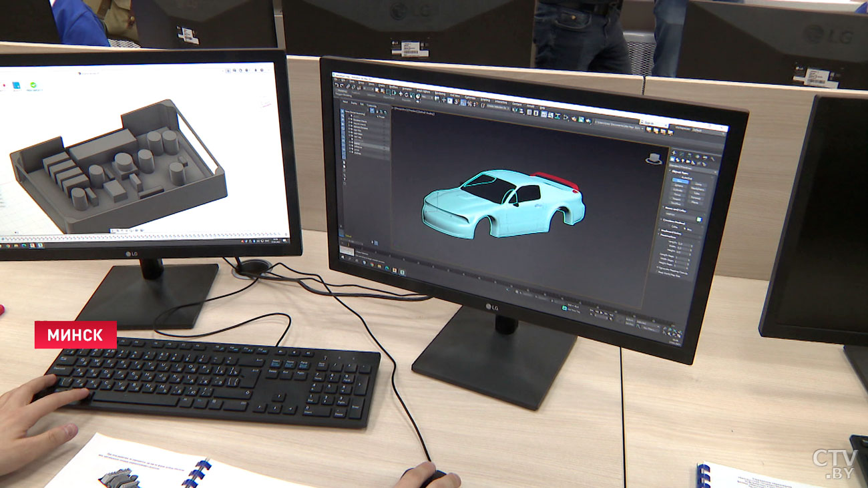Toggle the Auto Key button
Screen dimensions: 868x488
[630, 320]
